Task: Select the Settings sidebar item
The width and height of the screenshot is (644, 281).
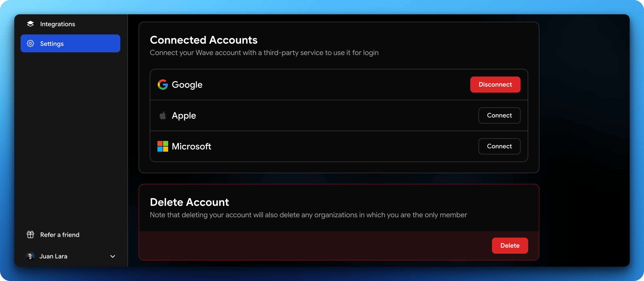Action: (70, 44)
